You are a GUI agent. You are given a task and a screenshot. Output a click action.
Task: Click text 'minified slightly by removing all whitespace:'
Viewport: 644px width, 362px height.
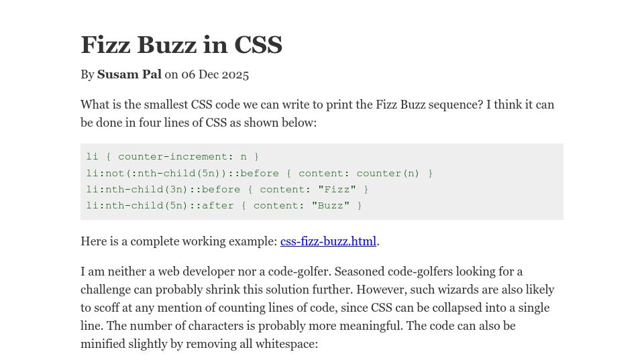coord(199,343)
